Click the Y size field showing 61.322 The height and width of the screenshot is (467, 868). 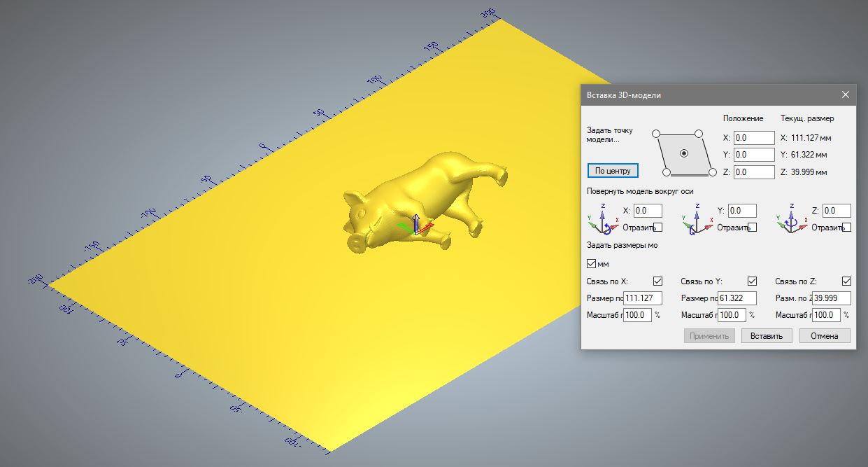[737, 298]
